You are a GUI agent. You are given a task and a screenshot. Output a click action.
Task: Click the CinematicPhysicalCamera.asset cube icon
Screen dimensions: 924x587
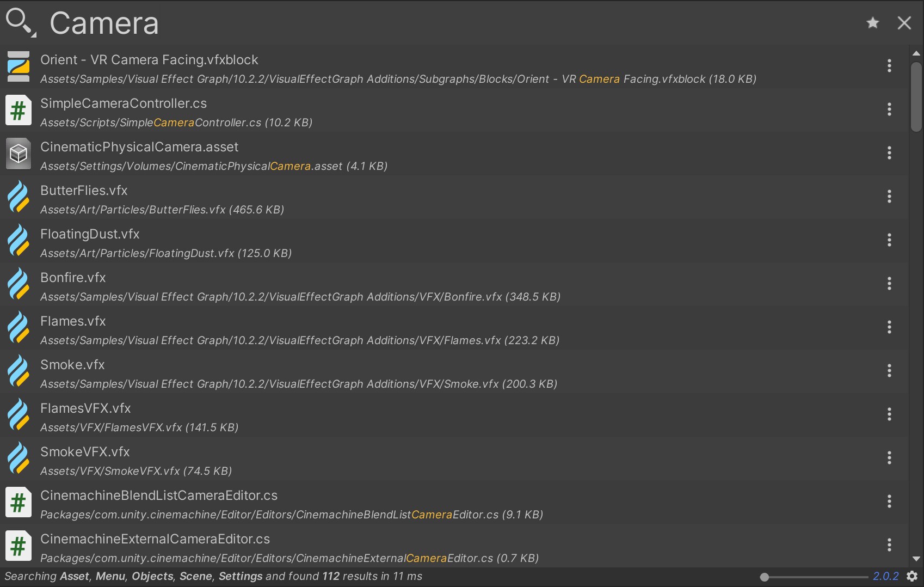19,154
